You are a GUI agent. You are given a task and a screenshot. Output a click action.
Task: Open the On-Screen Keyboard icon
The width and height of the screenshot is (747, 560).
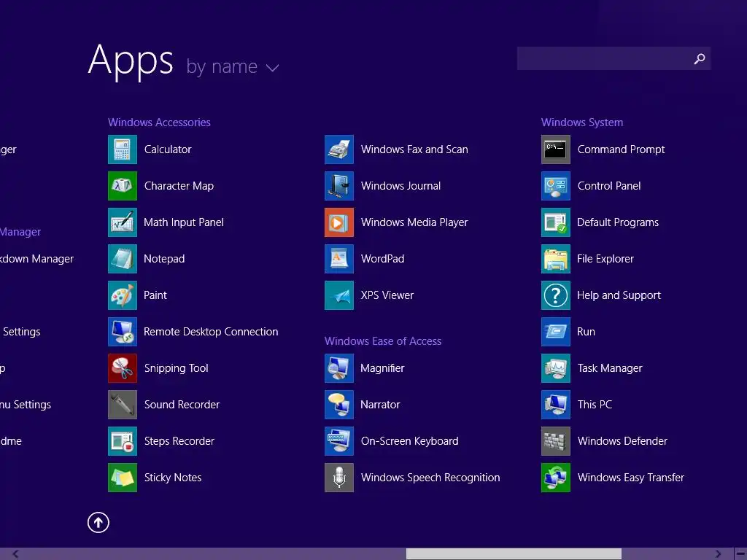(x=339, y=441)
